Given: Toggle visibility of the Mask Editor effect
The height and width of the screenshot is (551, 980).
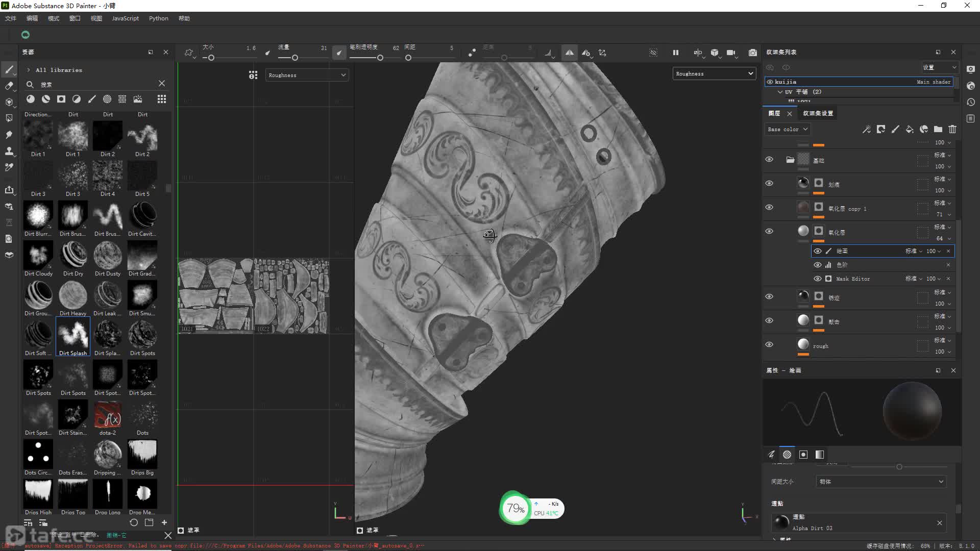Looking at the screenshot, I should 818,279.
